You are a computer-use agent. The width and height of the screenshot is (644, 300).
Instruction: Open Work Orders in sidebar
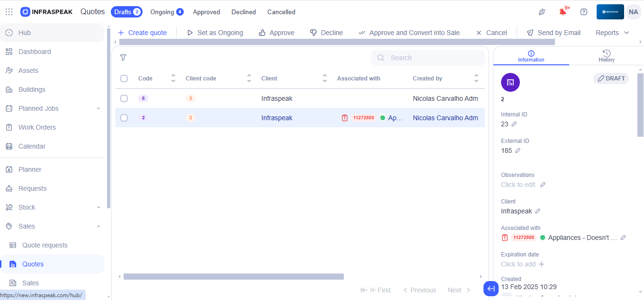52,127
